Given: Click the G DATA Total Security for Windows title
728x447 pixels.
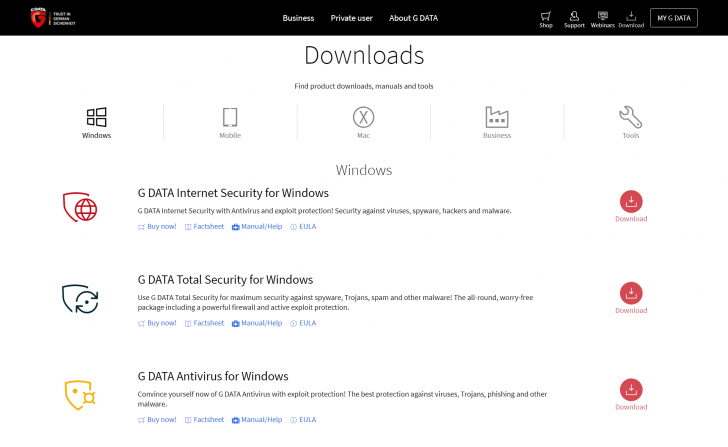Looking at the screenshot, I should coord(225,280).
